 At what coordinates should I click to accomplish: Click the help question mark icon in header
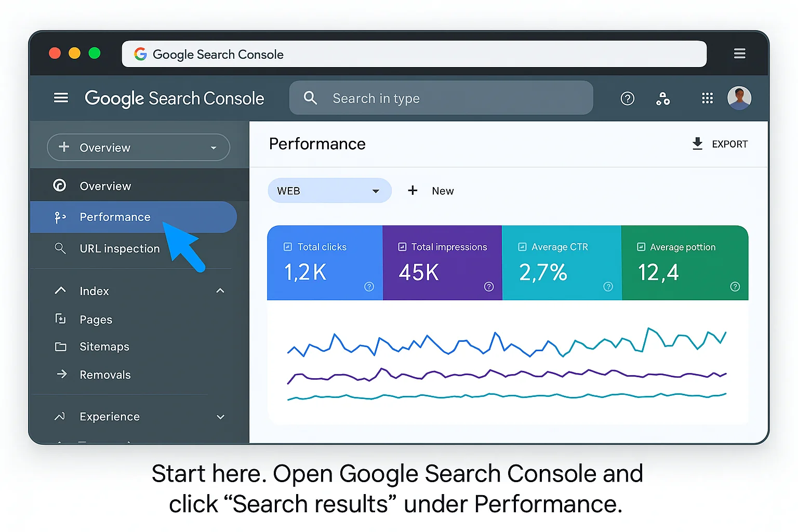tap(628, 98)
